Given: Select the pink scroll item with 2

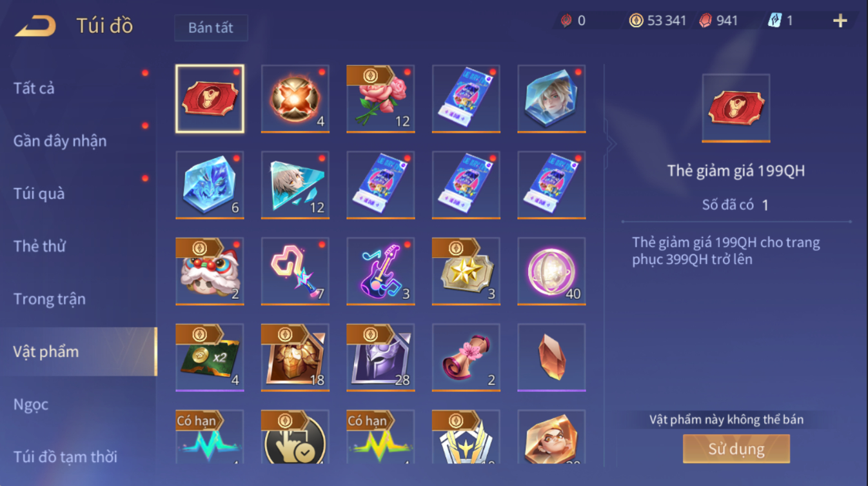Looking at the screenshot, I should pyautogui.click(x=466, y=358).
